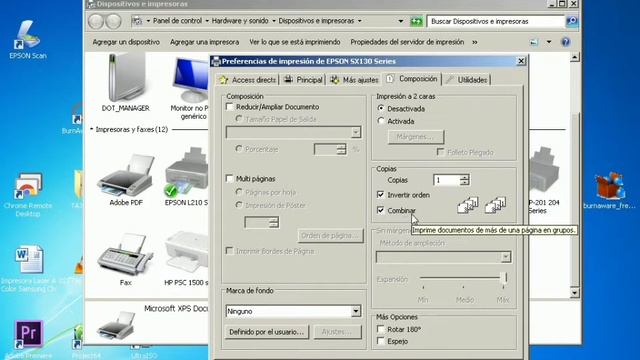Open Propiedades del servidor de impresión
The width and height of the screenshot is (640, 360).
pos(407,42)
